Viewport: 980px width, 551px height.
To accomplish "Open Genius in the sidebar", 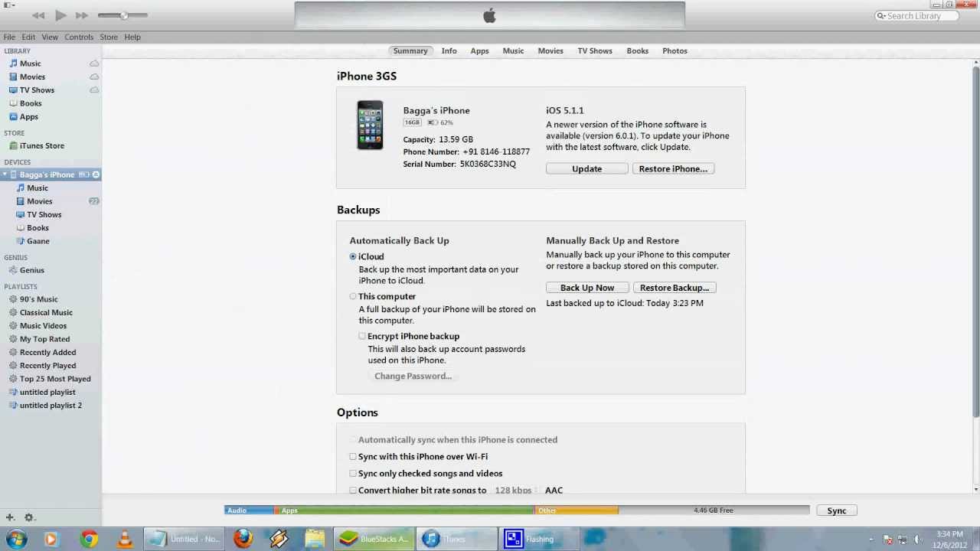I will pos(31,270).
